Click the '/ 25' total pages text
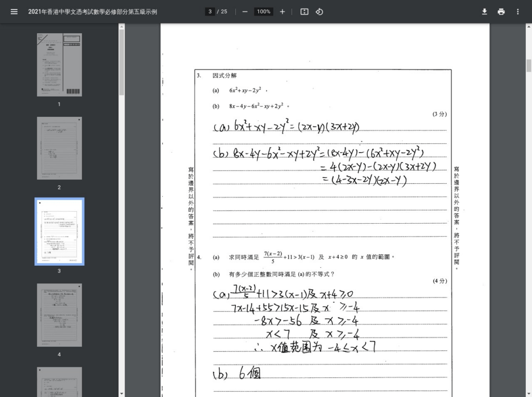Image resolution: width=532 pixels, height=397 pixels. tap(222, 11)
